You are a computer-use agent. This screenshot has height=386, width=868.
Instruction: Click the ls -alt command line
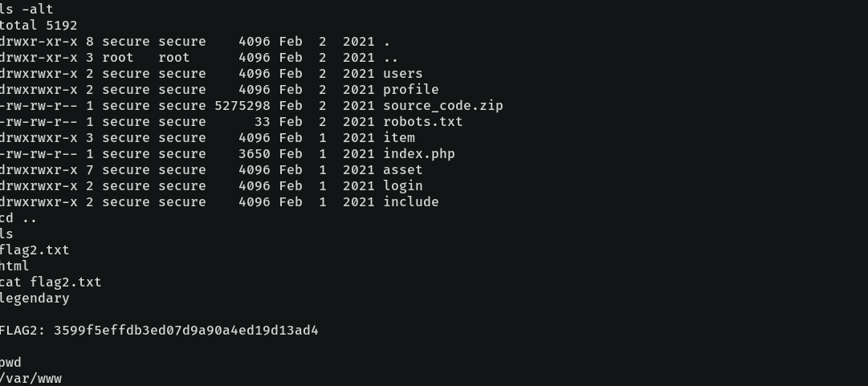pyautogui.click(x=27, y=10)
